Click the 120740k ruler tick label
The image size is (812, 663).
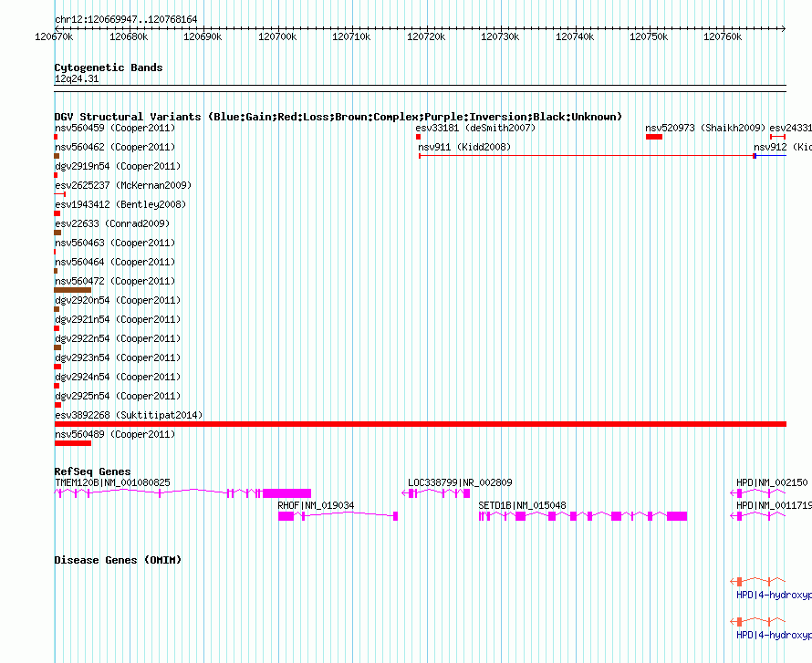pyautogui.click(x=574, y=36)
